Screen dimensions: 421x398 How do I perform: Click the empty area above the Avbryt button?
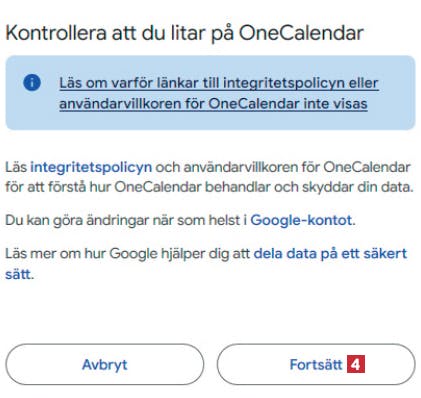tap(105, 313)
